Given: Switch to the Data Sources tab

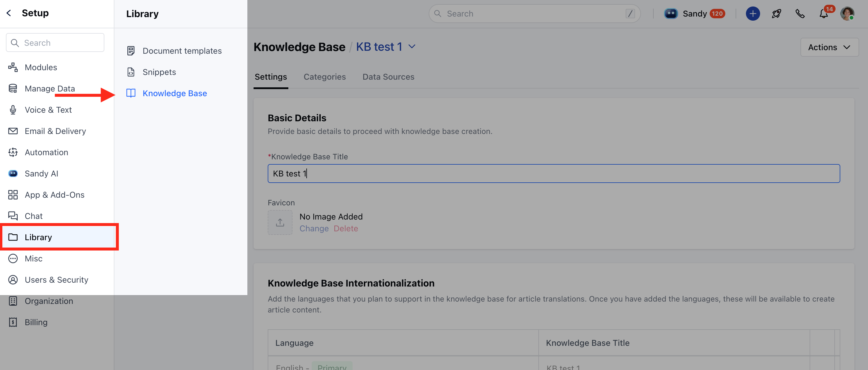Looking at the screenshot, I should point(388,76).
